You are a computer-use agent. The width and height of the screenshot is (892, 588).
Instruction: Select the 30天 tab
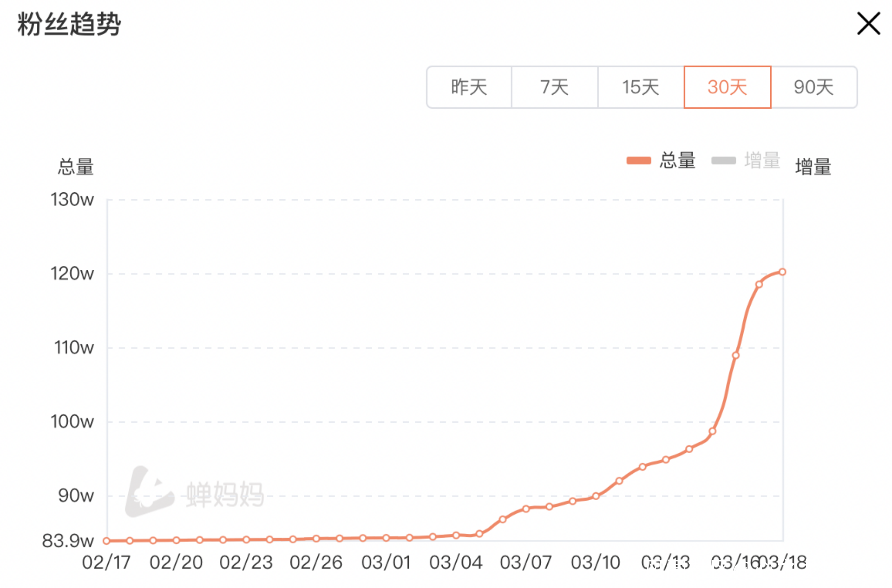(727, 87)
